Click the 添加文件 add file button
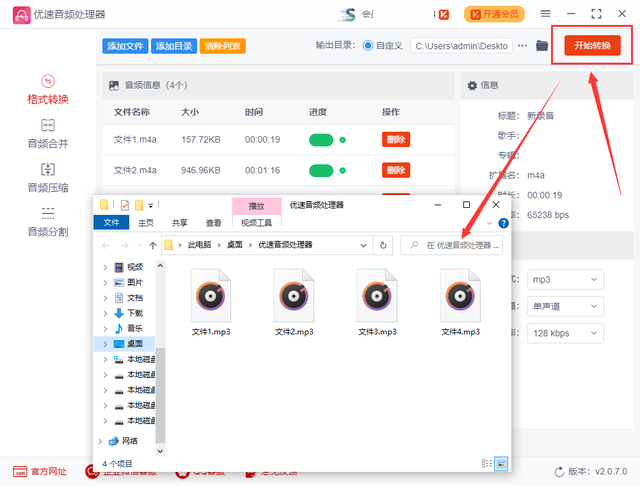This screenshot has width=640, height=486. [x=125, y=46]
